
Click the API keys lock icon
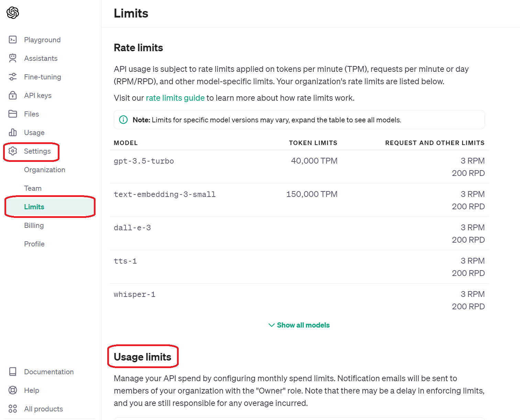[13, 96]
